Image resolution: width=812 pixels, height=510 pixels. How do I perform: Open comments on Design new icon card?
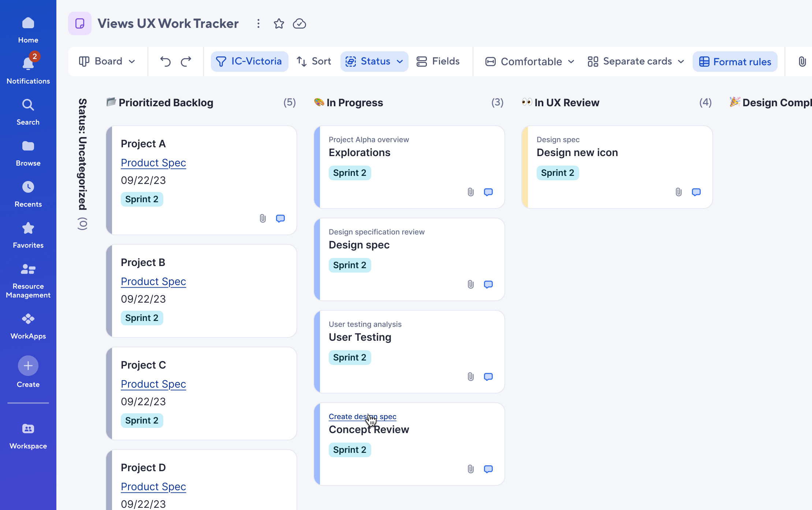(696, 192)
